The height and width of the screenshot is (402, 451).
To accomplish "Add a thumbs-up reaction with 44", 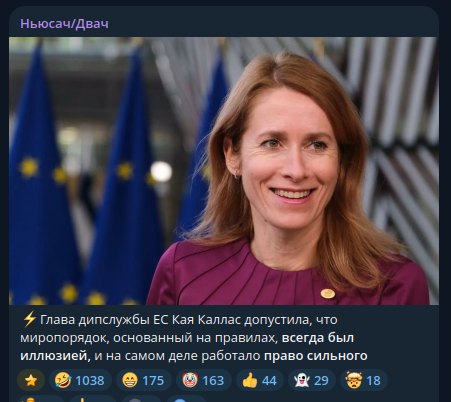I will [260, 380].
